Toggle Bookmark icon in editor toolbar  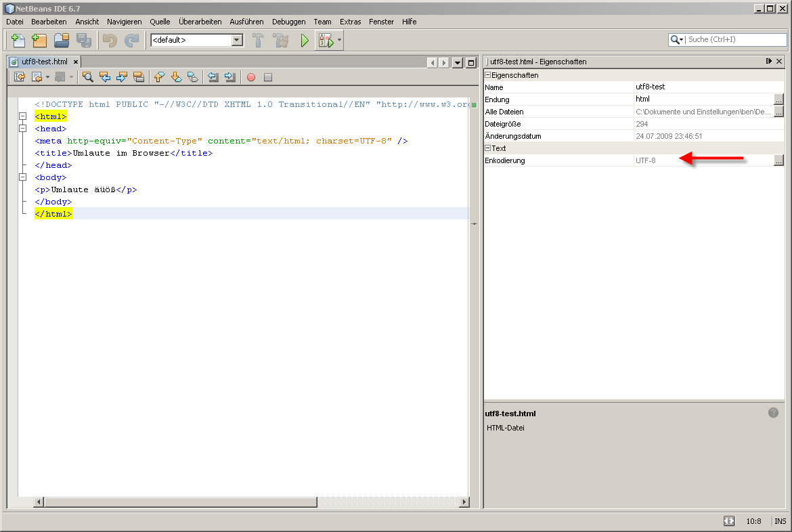(x=193, y=76)
